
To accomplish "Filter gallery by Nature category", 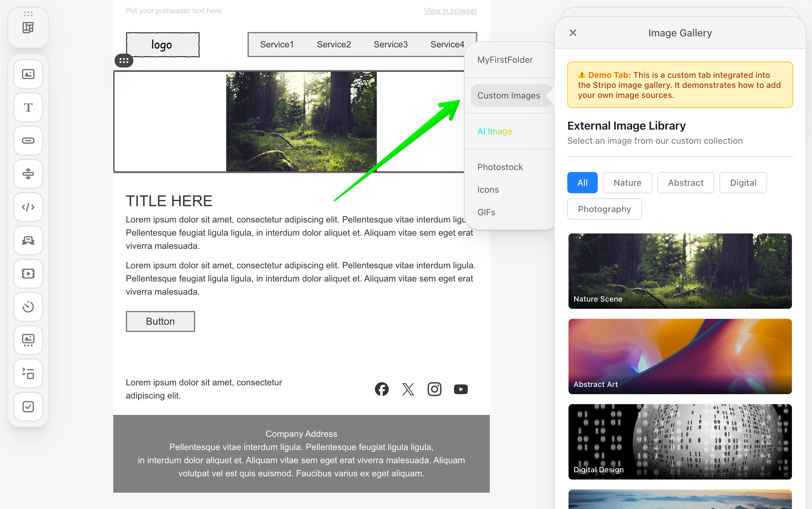I will (627, 183).
